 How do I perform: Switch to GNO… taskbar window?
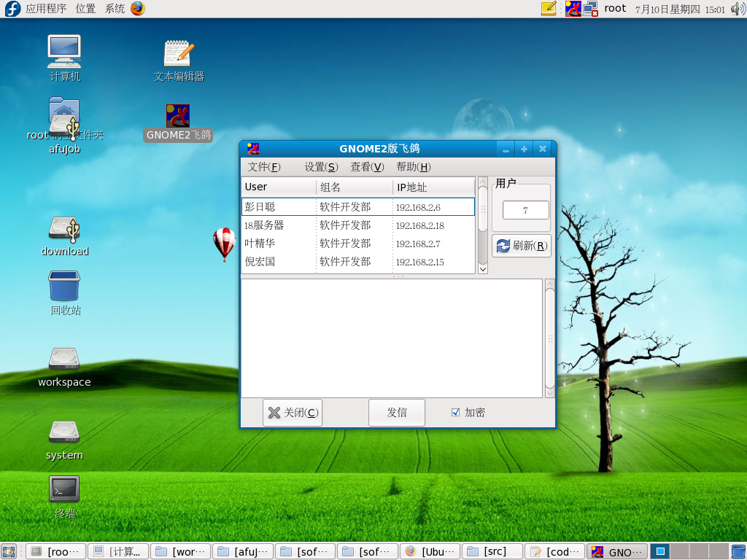pos(617,551)
